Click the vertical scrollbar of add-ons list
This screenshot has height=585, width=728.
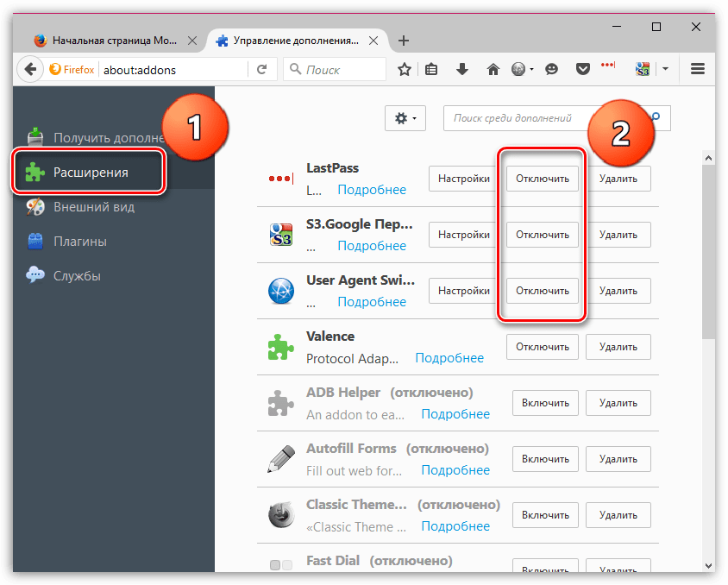point(707,250)
